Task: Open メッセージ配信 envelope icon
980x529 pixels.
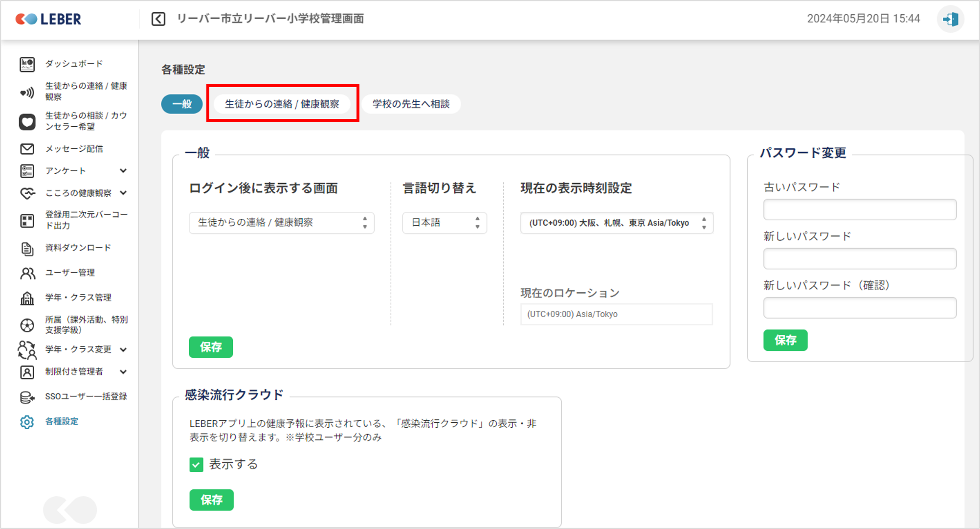Action: [27, 149]
